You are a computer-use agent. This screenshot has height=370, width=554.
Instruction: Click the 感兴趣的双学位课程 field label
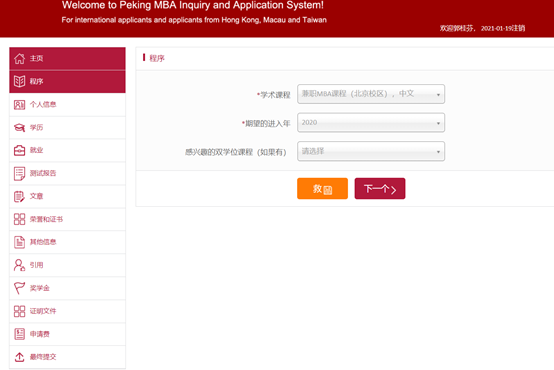coord(236,152)
